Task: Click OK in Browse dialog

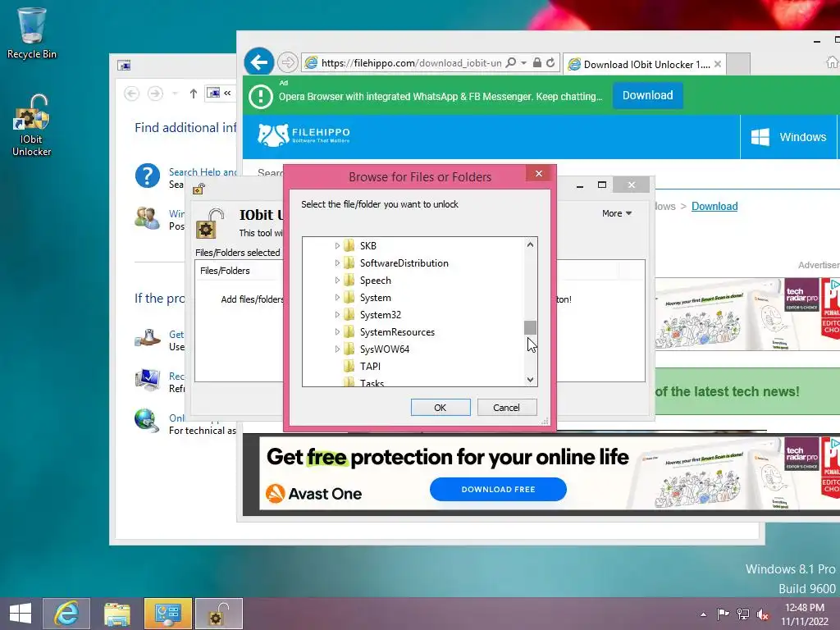Action: pos(441,408)
